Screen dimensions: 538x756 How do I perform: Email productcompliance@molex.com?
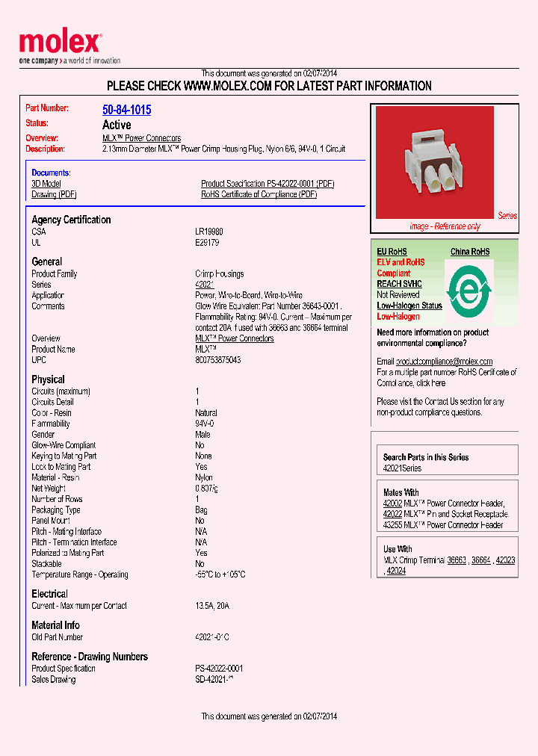444,362
